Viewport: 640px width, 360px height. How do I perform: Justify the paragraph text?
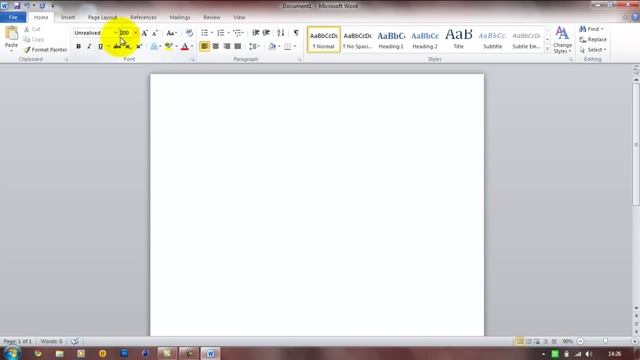pyautogui.click(x=238, y=47)
